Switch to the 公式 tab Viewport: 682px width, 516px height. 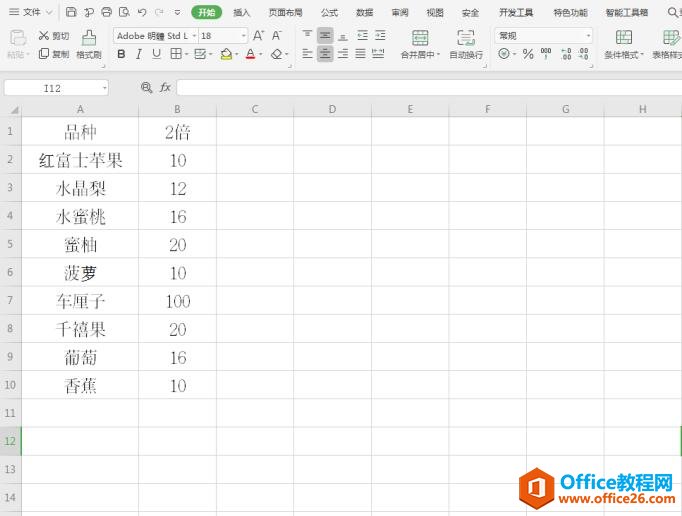point(329,13)
